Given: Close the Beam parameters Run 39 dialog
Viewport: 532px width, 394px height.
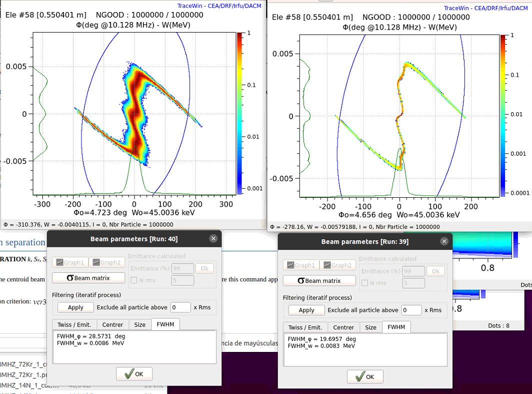Looking at the screenshot, I should (x=444, y=241).
